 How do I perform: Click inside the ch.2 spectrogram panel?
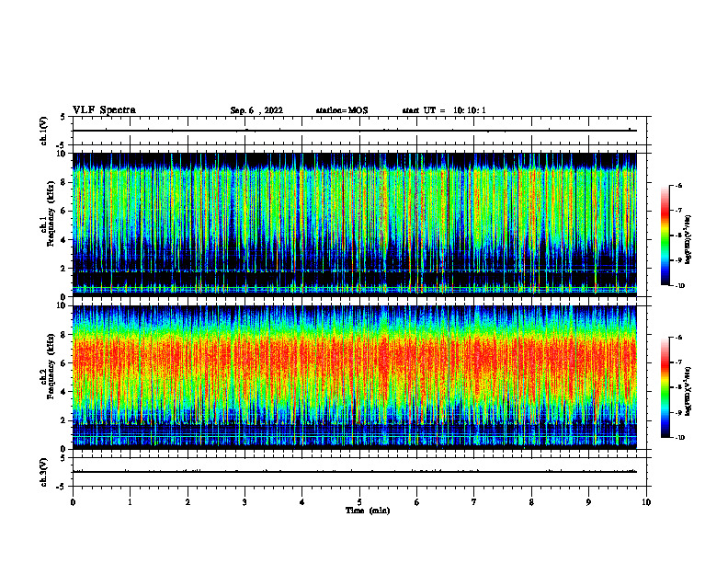(355, 377)
